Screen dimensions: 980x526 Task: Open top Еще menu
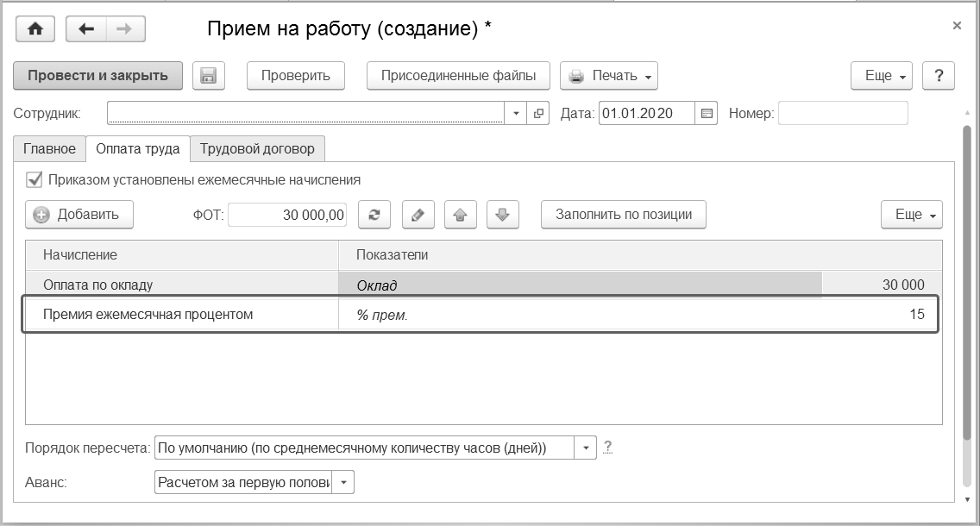882,76
